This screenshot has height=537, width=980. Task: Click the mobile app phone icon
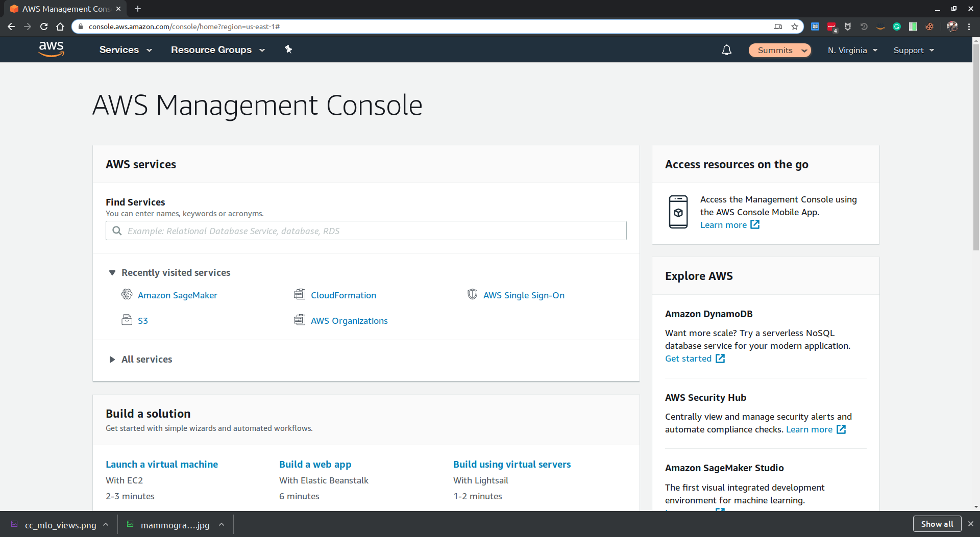point(678,212)
